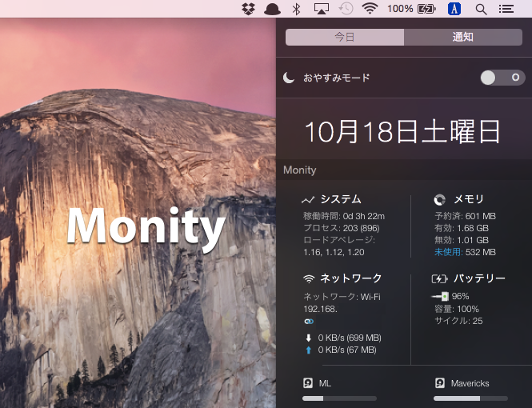Click the ML disk icon
Viewport: 532px width, 408px height.
point(308,383)
